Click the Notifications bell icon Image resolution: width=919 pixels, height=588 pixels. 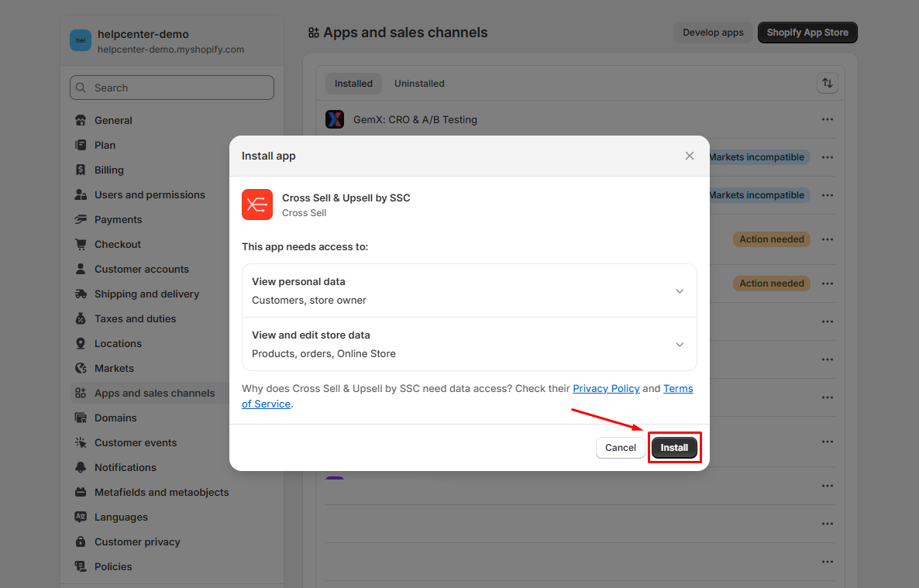tap(81, 467)
